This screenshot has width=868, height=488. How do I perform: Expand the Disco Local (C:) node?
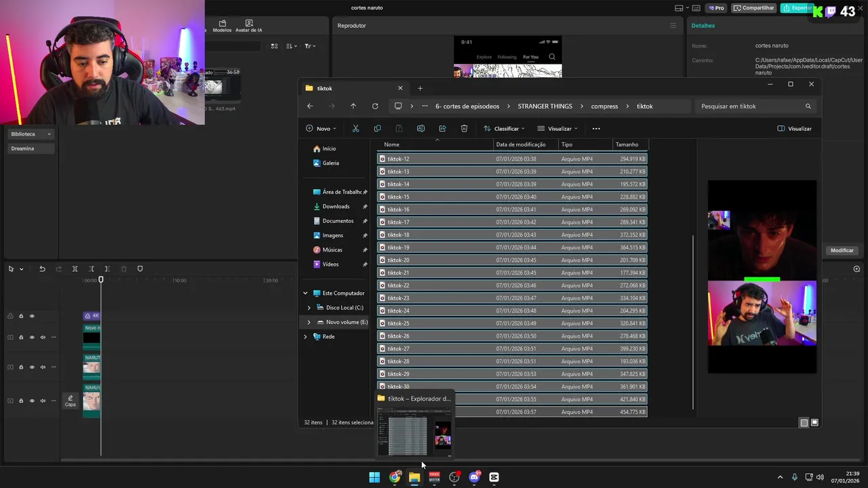309,308
